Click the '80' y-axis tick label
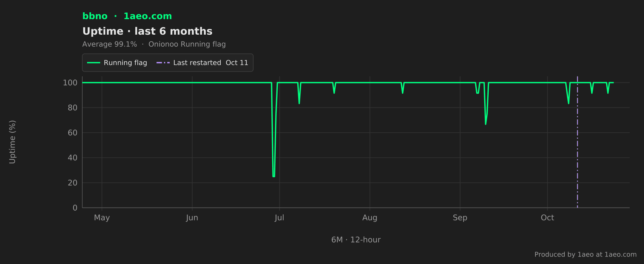The height and width of the screenshot is (264, 644). point(72,108)
